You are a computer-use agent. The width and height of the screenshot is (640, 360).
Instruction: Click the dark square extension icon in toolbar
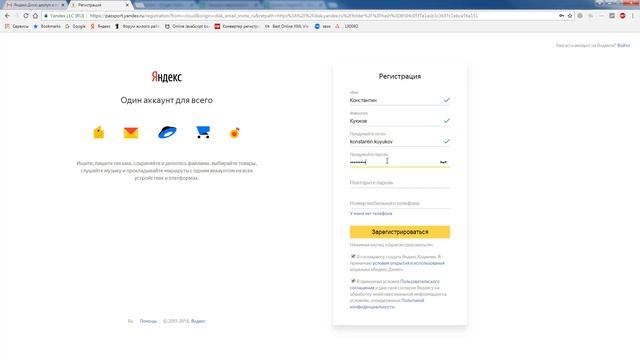(612, 16)
